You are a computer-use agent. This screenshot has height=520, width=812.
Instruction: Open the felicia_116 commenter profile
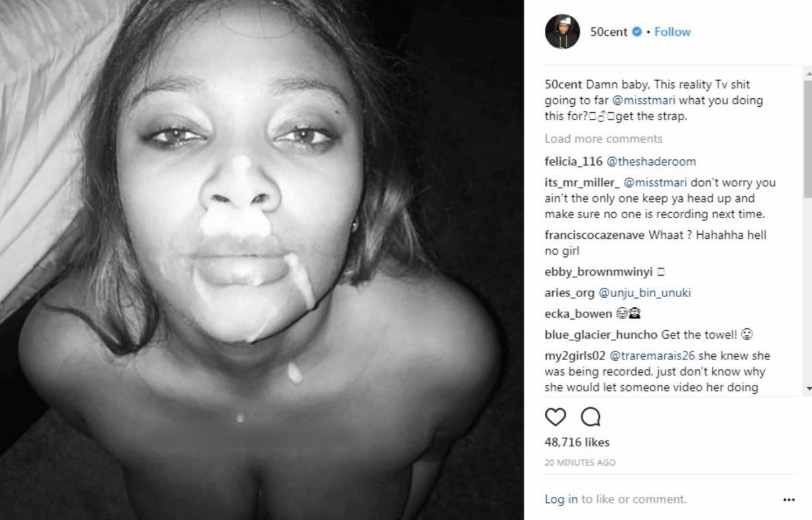[x=573, y=161]
